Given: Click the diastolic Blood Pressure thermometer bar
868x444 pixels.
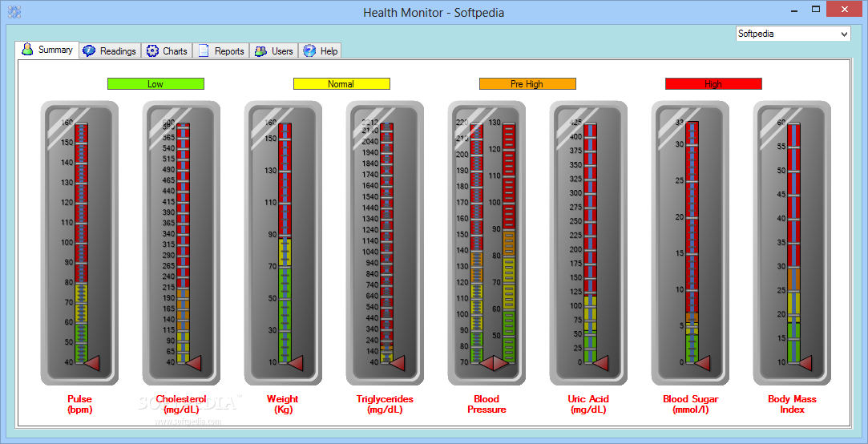Looking at the screenshot, I should pyautogui.click(x=509, y=243).
